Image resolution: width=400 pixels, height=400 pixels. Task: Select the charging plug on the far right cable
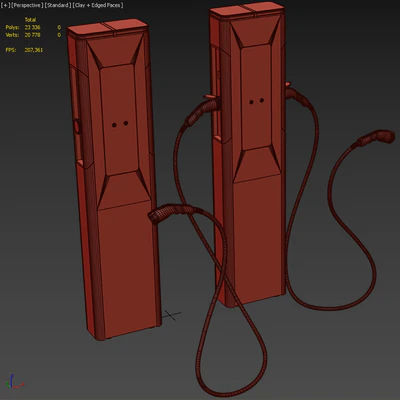point(376,137)
